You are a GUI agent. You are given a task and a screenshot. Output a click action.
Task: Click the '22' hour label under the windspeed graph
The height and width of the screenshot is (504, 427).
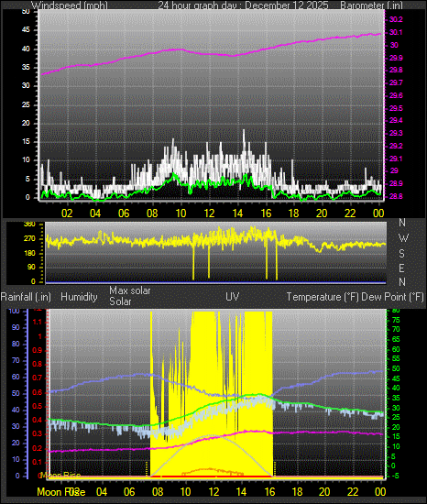350,214
